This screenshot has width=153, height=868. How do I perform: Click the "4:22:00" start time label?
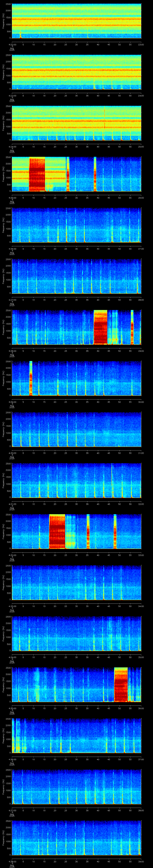click(x=12, y=44)
